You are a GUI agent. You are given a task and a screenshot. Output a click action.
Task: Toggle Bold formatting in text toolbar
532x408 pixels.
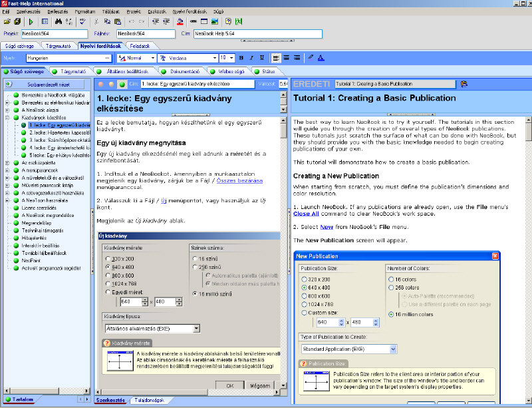pos(241,58)
